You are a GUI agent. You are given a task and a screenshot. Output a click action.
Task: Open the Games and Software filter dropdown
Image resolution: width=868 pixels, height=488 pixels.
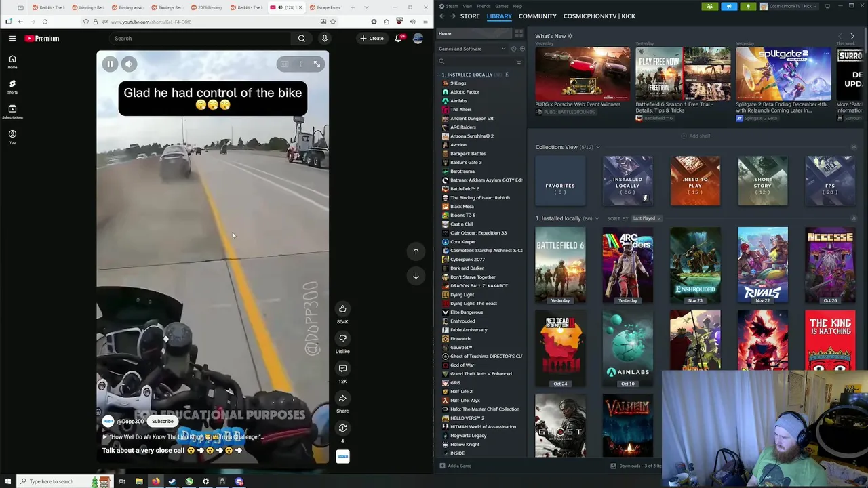tap(472, 49)
